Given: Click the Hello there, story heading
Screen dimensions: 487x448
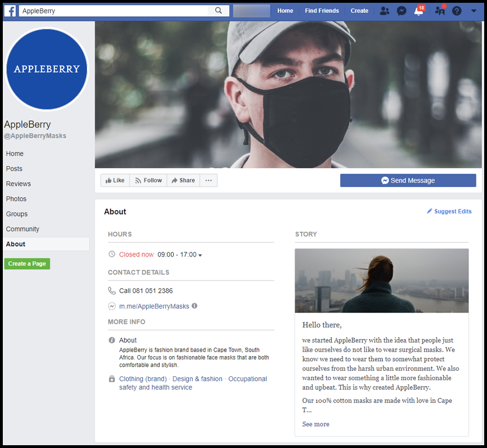Looking at the screenshot, I should [322, 325].
